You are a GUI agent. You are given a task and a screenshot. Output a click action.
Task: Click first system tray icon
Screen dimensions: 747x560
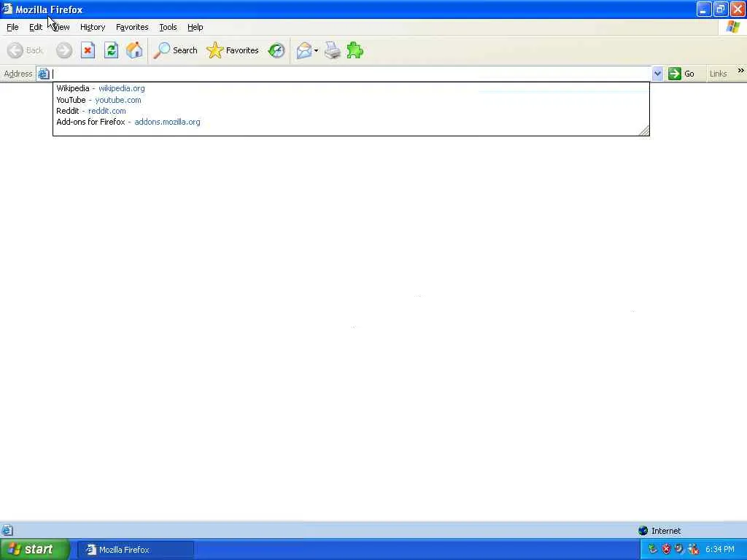[653, 550]
